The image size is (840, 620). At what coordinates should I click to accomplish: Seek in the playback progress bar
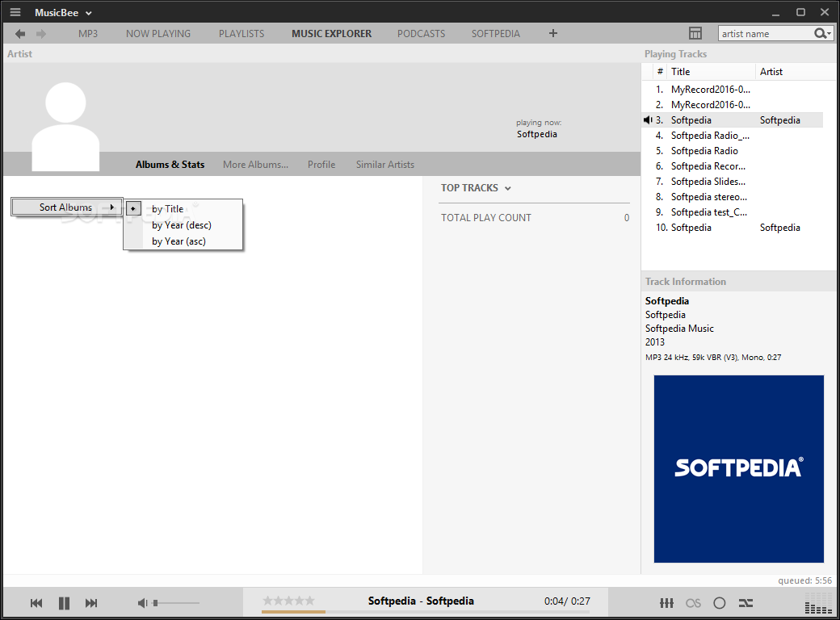click(426, 611)
